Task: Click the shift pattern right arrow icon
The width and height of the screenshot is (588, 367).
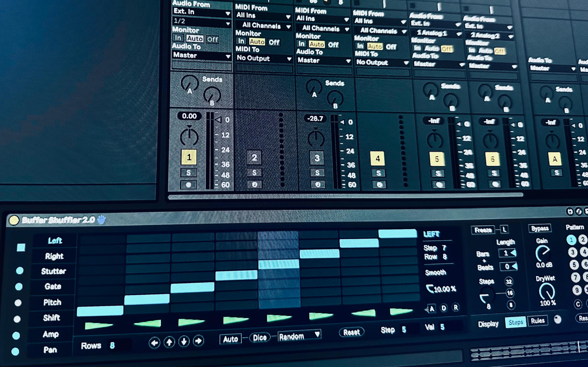Action: tap(198, 341)
